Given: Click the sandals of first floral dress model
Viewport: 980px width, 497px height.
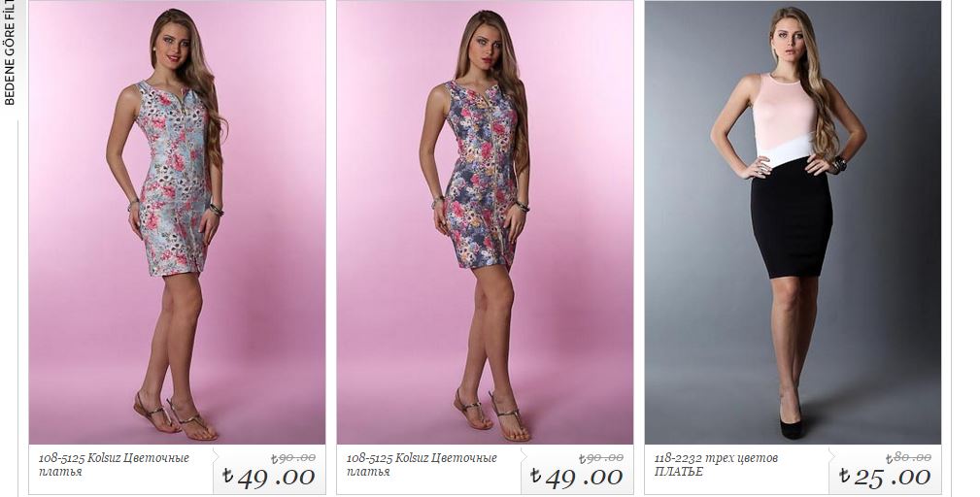Looking at the screenshot, I should 176,415.
